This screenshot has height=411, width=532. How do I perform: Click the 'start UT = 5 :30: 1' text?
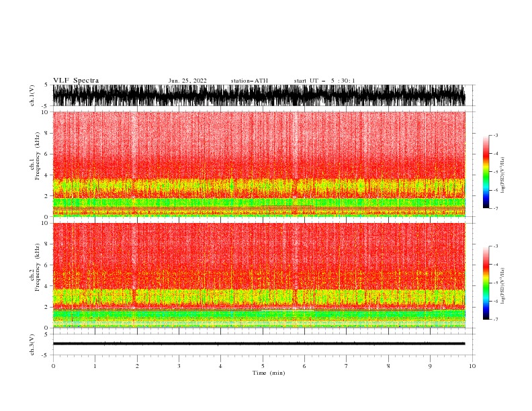point(324,81)
